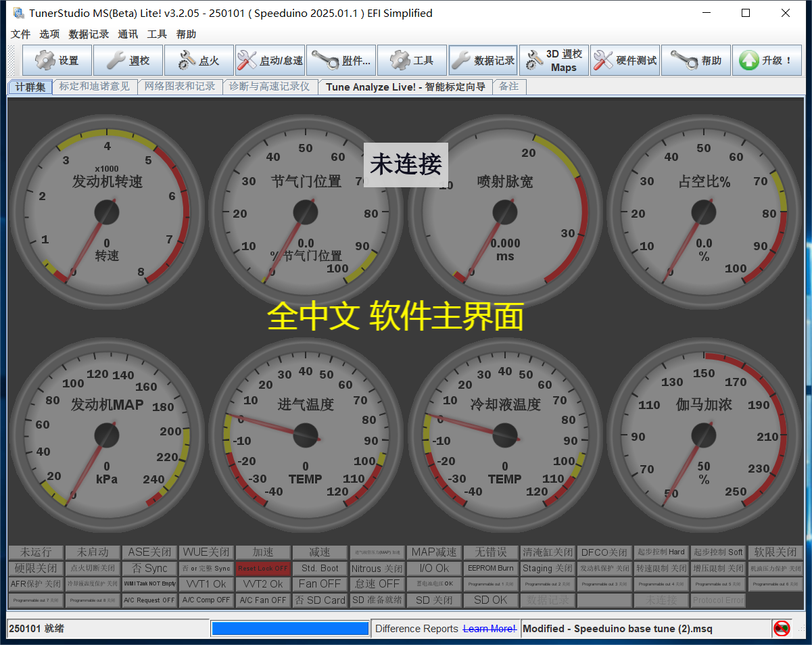
Task: Open the 附件... accessories toolbar button
Action: tap(341, 60)
